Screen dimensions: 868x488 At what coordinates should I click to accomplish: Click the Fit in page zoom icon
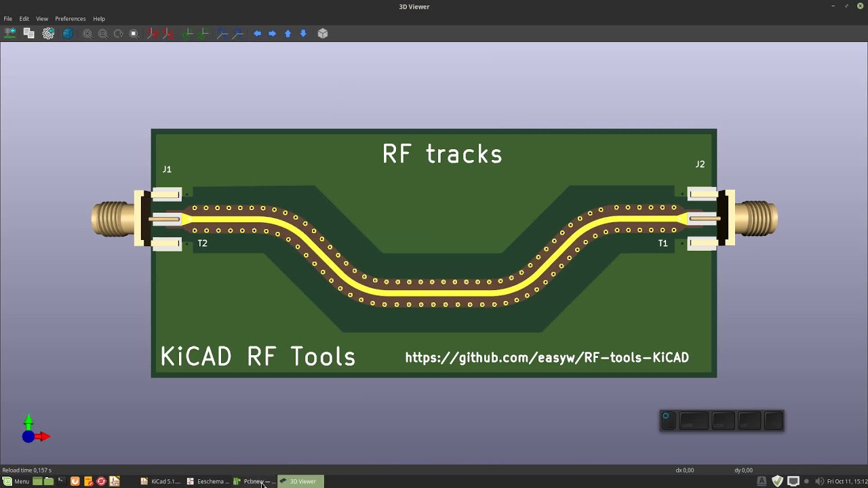click(x=134, y=33)
